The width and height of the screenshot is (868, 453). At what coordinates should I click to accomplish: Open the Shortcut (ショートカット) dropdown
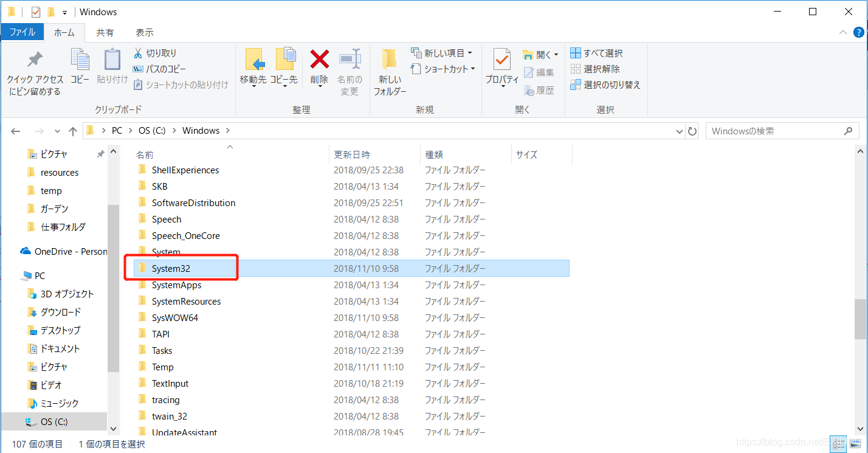coord(443,69)
